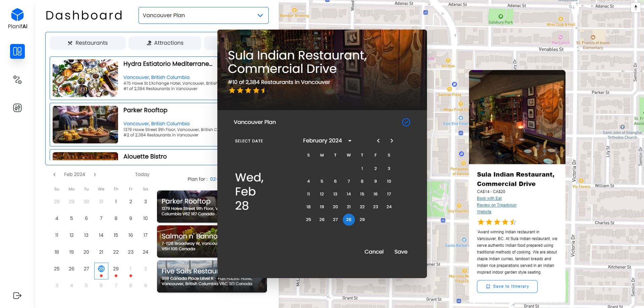Screen dimensions: 644x308
Task: Click Save to Itinerary button
Action: point(507,287)
